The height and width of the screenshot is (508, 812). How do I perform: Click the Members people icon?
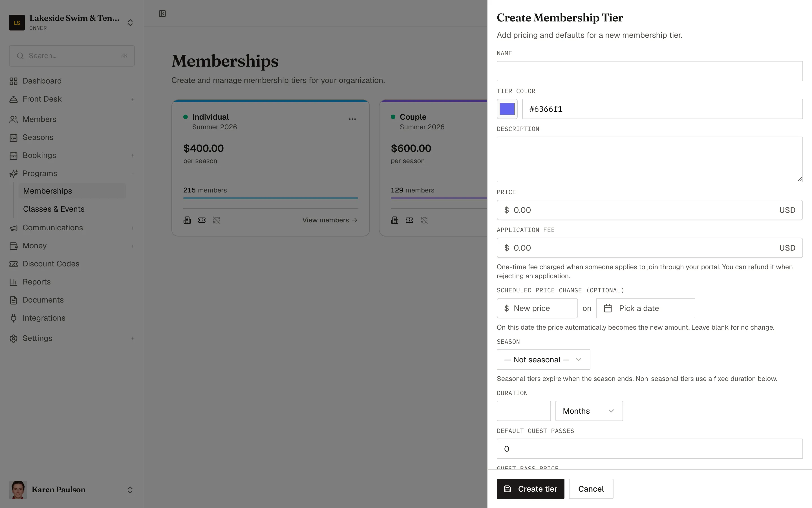tap(14, 119)
